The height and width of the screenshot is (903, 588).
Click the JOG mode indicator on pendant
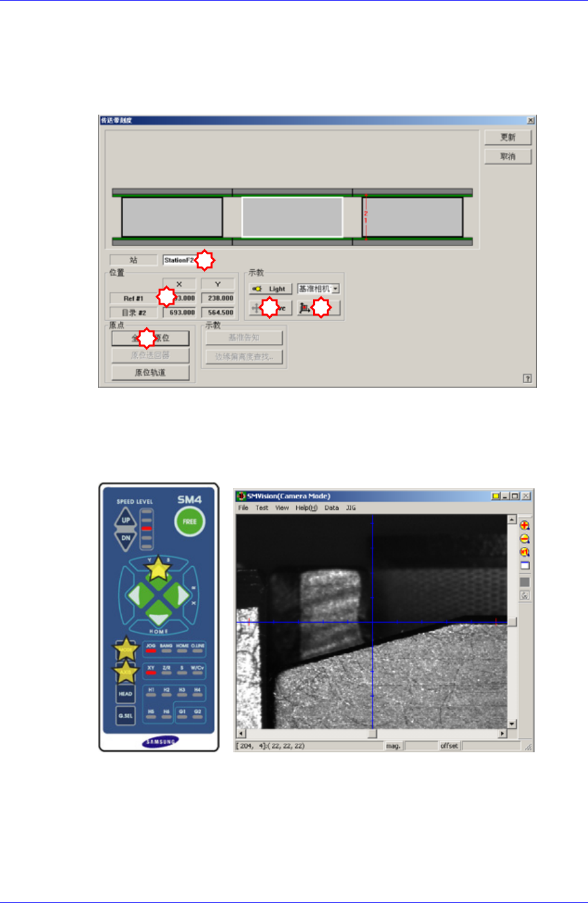click(151, 648)
